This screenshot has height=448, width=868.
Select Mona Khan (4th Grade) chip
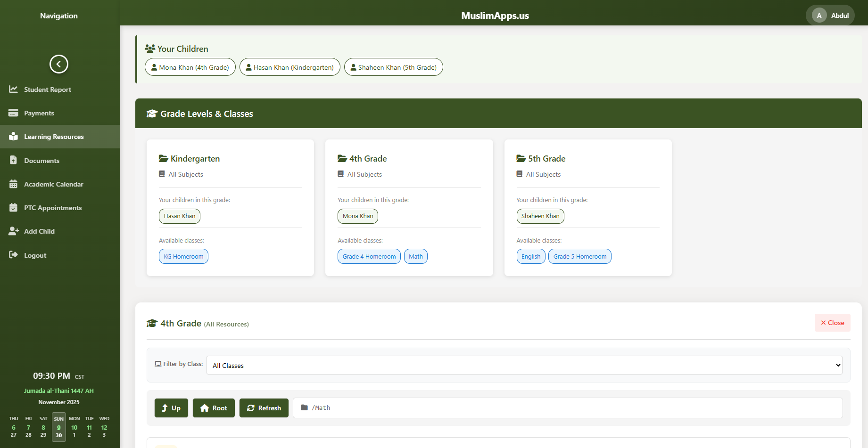190,67
